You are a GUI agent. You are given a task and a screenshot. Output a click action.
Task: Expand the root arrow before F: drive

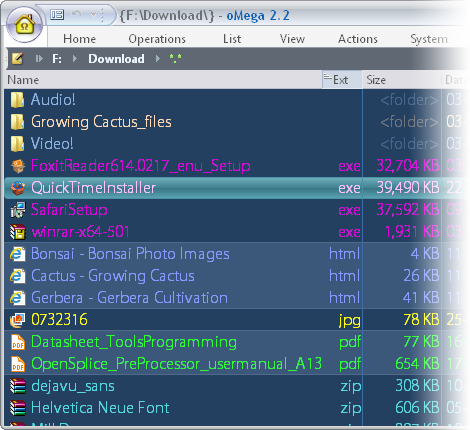pos(39,59)
